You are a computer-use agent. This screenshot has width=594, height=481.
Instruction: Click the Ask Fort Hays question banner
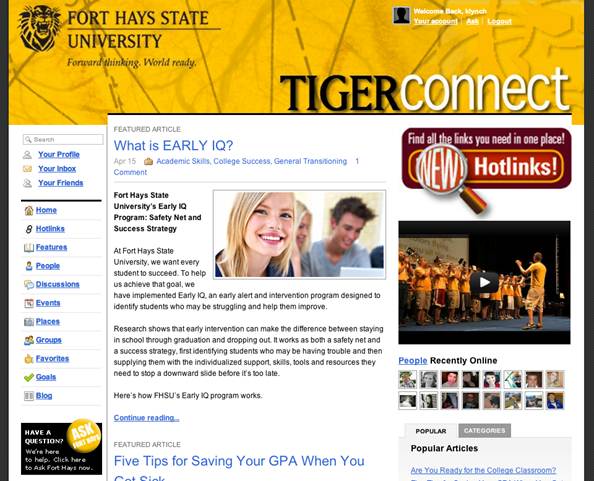(61, 447)
